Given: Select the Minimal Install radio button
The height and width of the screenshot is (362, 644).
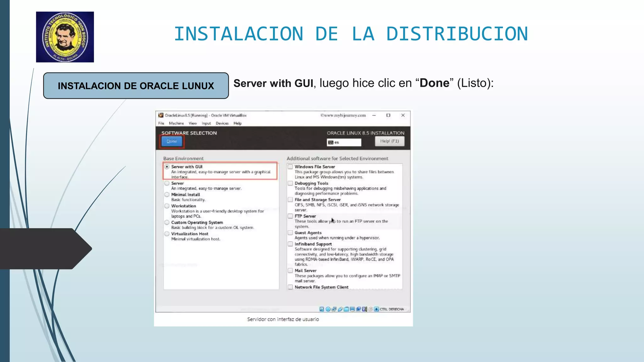Looking at the screenshot, I should coord(167,195).
